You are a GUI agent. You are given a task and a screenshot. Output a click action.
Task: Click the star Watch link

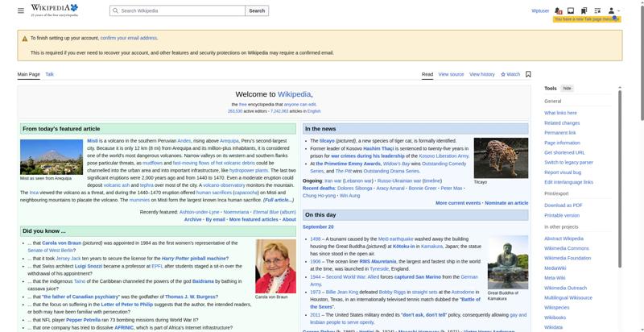tap(510, 74)
